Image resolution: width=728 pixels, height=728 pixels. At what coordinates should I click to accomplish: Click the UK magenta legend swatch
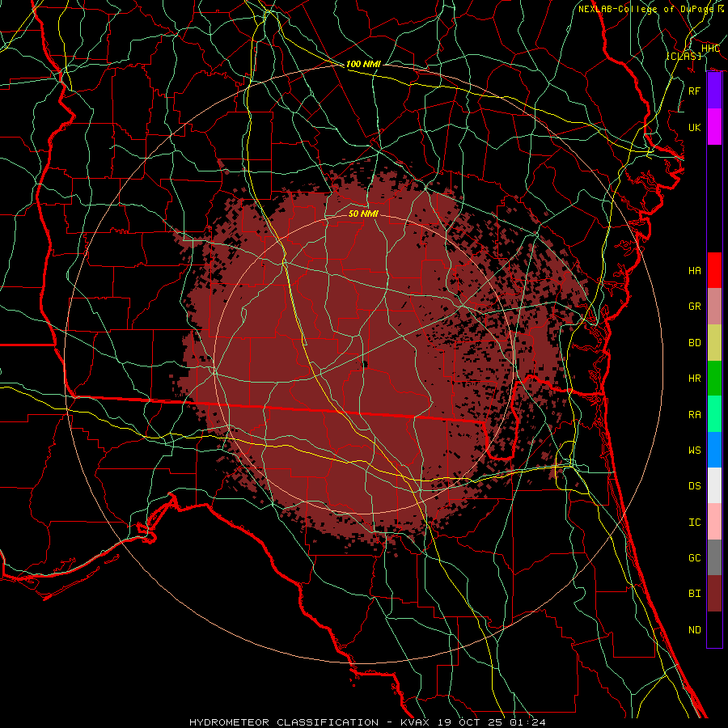714,127
